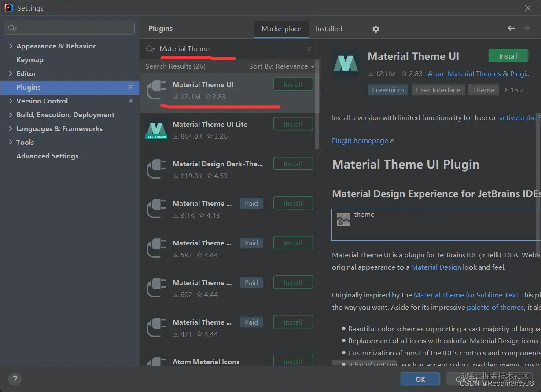
Task: Open Material Theme for Sublime Text link
Action: 467,295
